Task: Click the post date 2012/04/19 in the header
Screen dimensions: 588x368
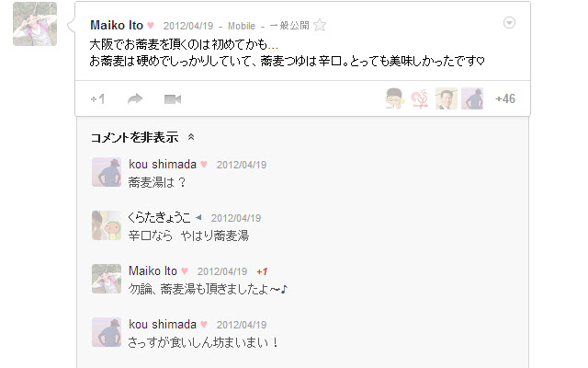Action: tap(188, 26)
